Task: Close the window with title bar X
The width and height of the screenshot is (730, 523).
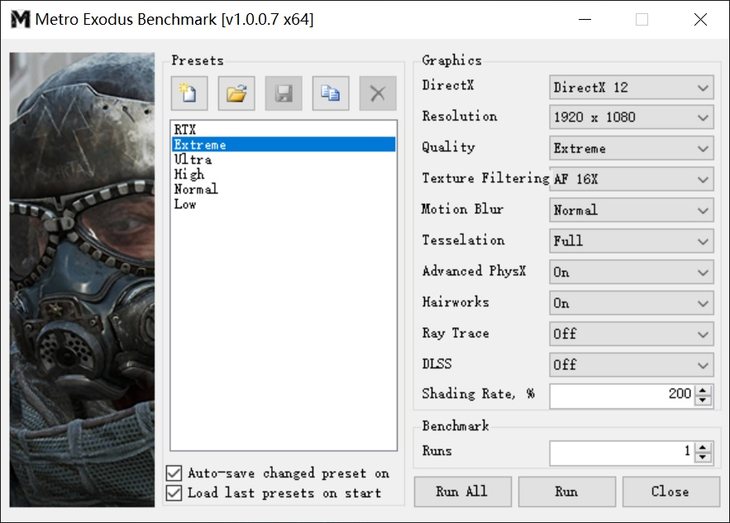Action: point(700,20)
